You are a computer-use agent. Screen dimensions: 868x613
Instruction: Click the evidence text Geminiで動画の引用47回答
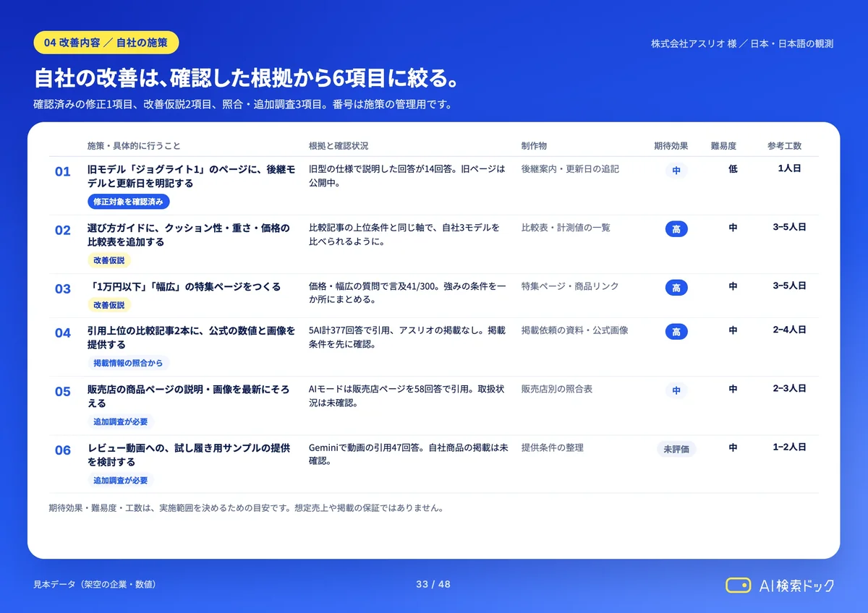tap(409, 454)
